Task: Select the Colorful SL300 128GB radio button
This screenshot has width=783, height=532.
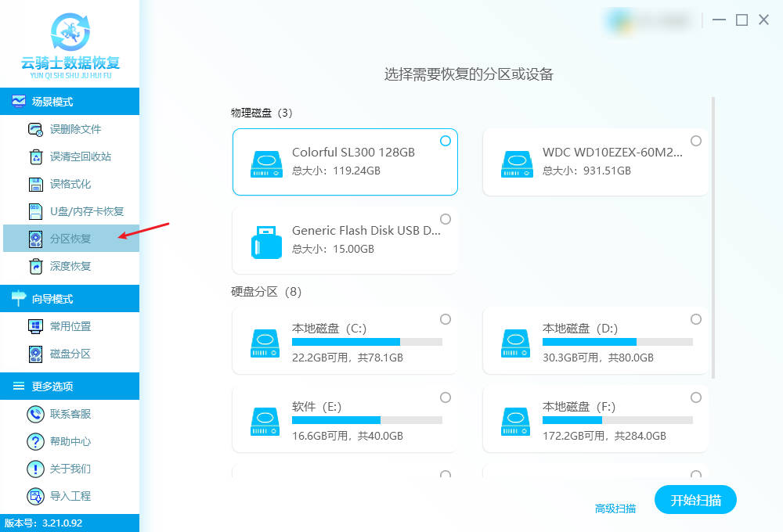Action: [446, 141]
